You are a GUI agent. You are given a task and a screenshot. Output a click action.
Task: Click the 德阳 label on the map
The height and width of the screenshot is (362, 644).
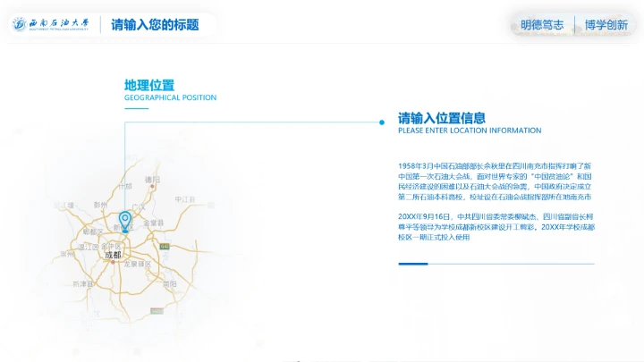coord(152,180)
